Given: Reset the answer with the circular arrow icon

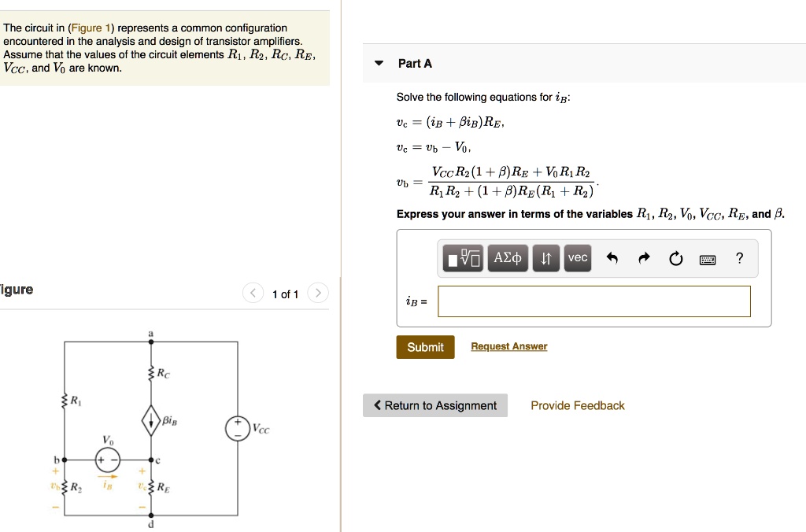Looking at the screenshot, I should [675, 257].
